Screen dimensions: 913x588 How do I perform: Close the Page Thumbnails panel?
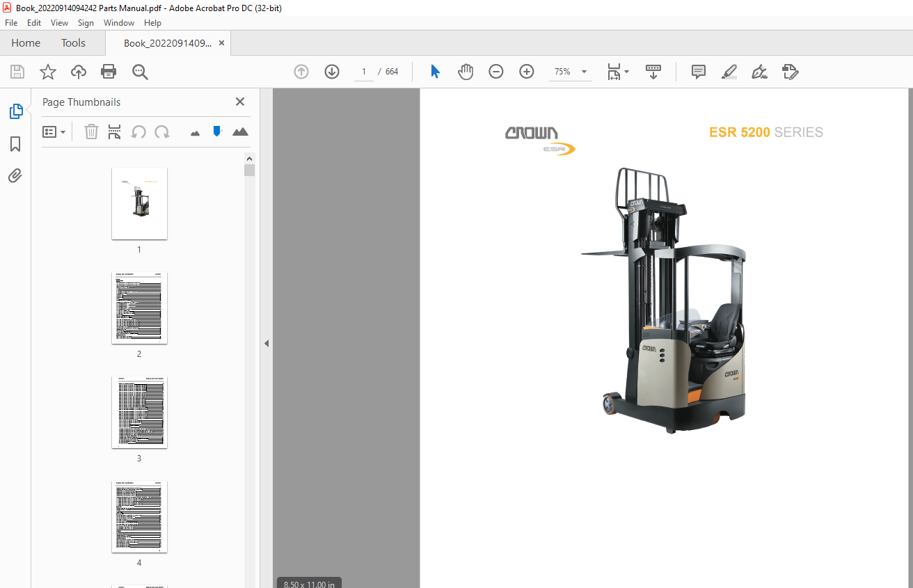(x=240, y=102)
